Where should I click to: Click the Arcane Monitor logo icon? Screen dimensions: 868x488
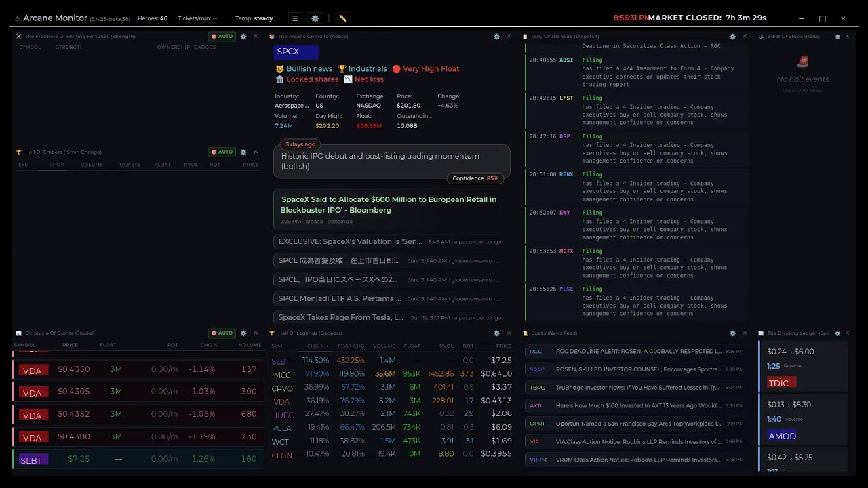16,18
